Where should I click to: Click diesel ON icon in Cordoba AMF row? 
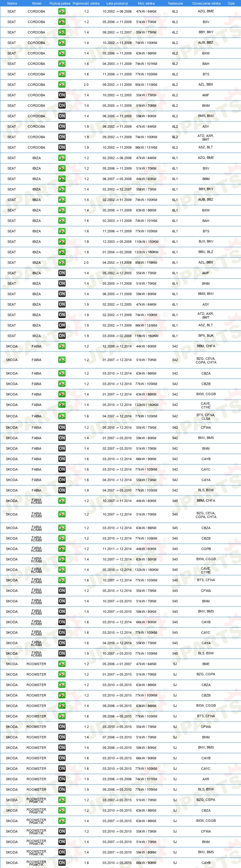62,95
